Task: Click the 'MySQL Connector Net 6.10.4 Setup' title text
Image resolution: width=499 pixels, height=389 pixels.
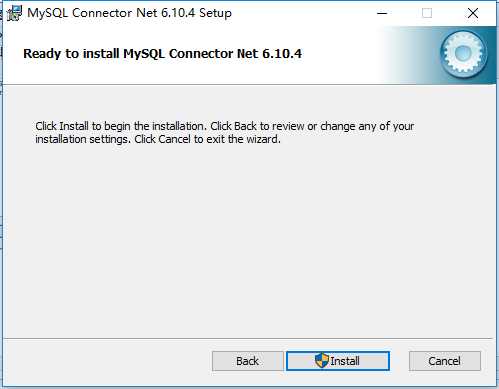Action: tap(129, 13)
